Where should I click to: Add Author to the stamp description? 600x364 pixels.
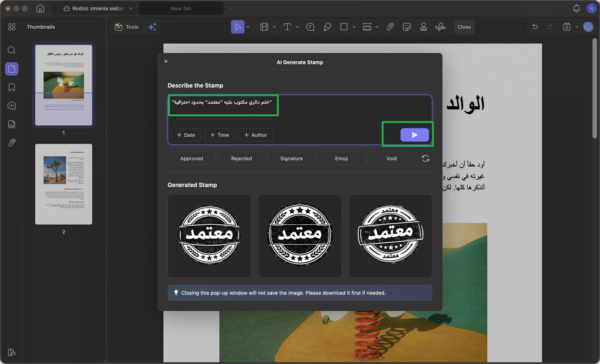point(255,135)
